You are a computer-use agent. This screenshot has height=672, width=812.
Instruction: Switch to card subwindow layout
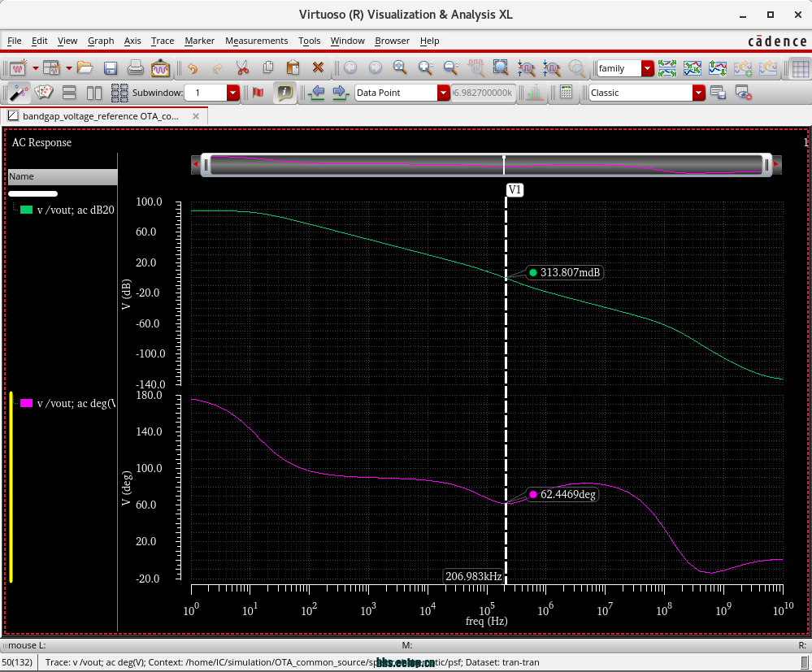[44, 93]
